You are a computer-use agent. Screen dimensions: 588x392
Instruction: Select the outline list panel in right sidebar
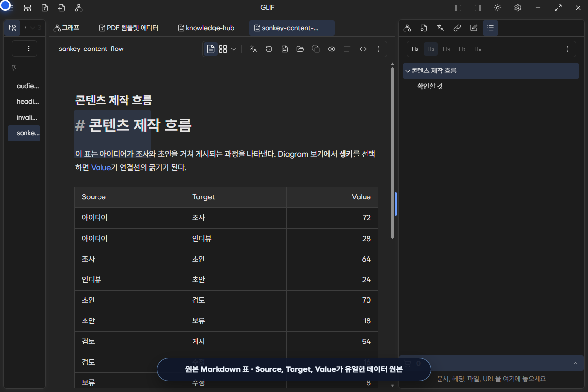(x=490, y=28)
